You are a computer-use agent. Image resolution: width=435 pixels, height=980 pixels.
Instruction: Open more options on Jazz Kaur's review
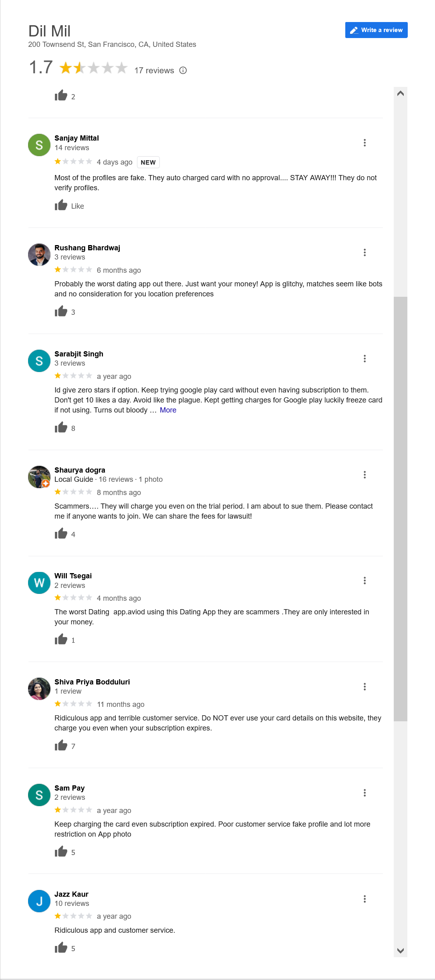coord(365,899)
